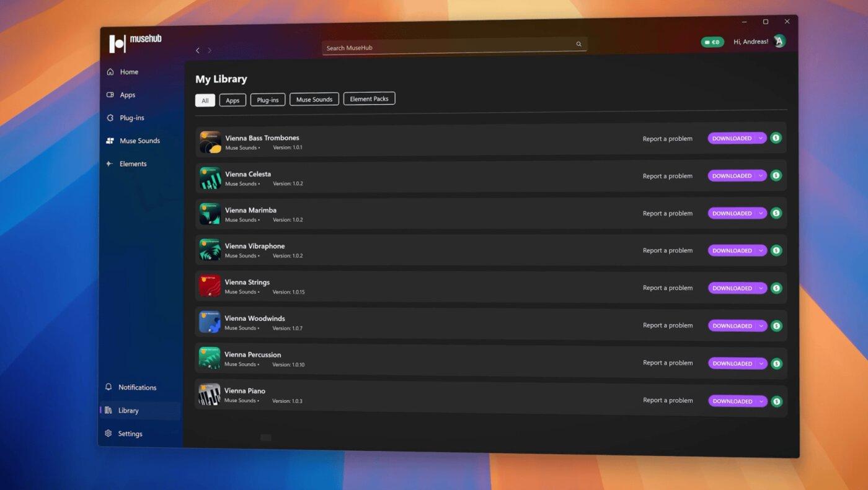Screen dimensions: 868x490
Task: Open Library in the sidebar
Action: pos(140,410)
